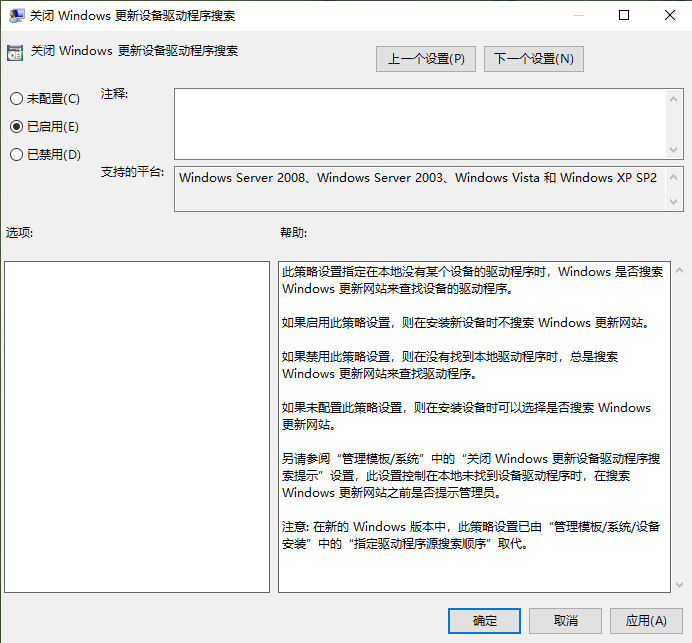Click help paragraph starting '另请参阅'
The image size is (692, 643).
click(471, 475)
